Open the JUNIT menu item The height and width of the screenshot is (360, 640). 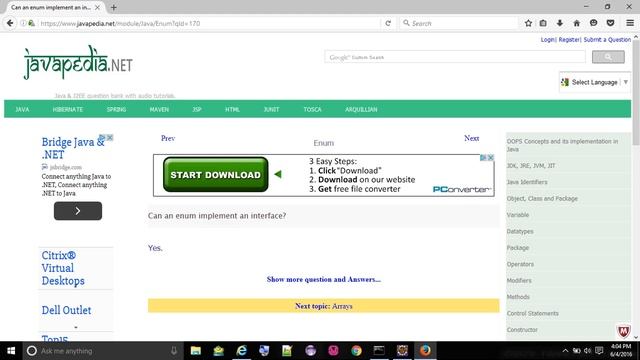[271, 109]
